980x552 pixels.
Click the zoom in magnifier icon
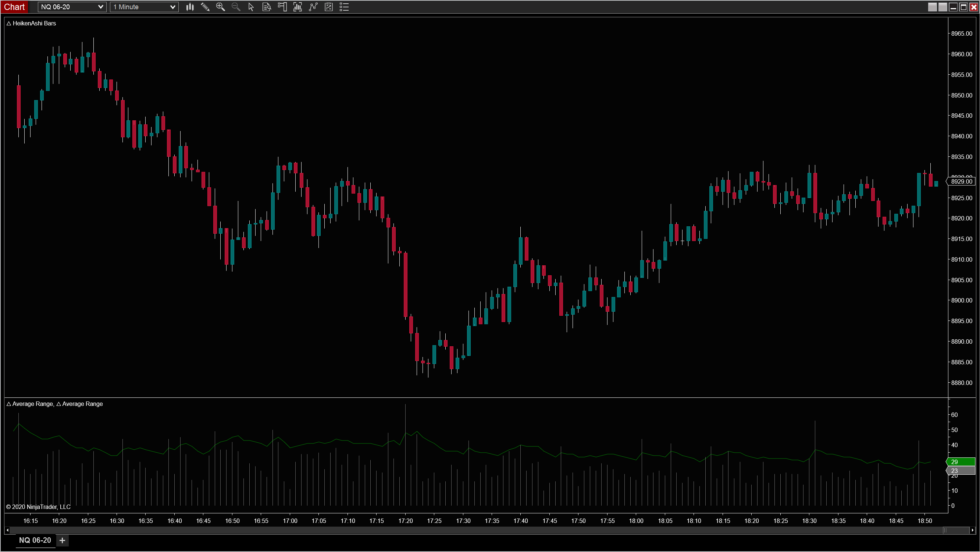(220, 7)
